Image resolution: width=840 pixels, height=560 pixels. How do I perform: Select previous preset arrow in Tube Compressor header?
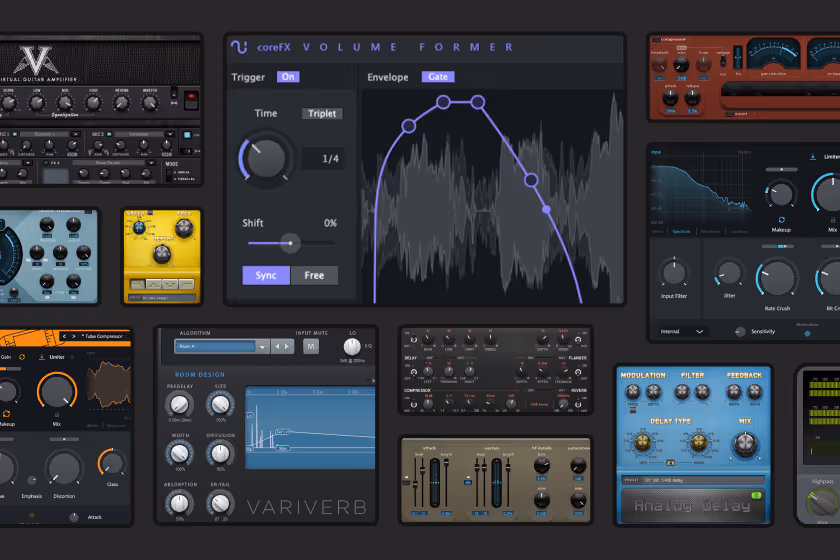click(64, 337)
